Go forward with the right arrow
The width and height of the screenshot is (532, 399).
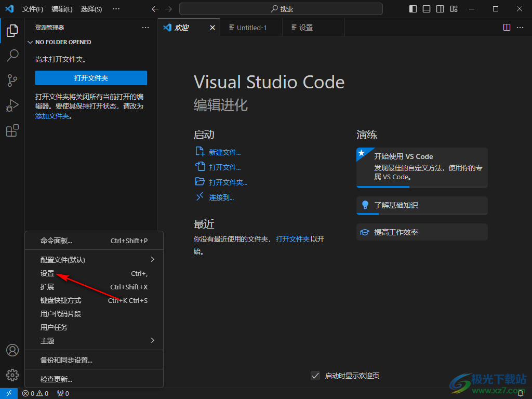(x=168, y=9)
